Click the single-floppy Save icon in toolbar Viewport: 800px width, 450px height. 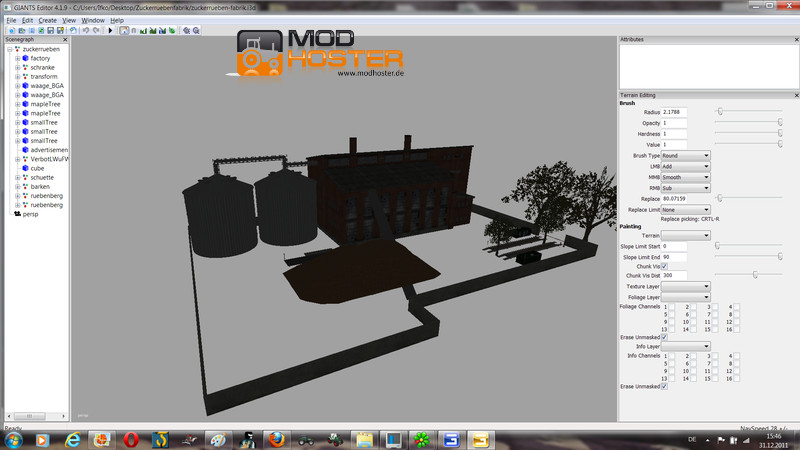click(51, 31)
